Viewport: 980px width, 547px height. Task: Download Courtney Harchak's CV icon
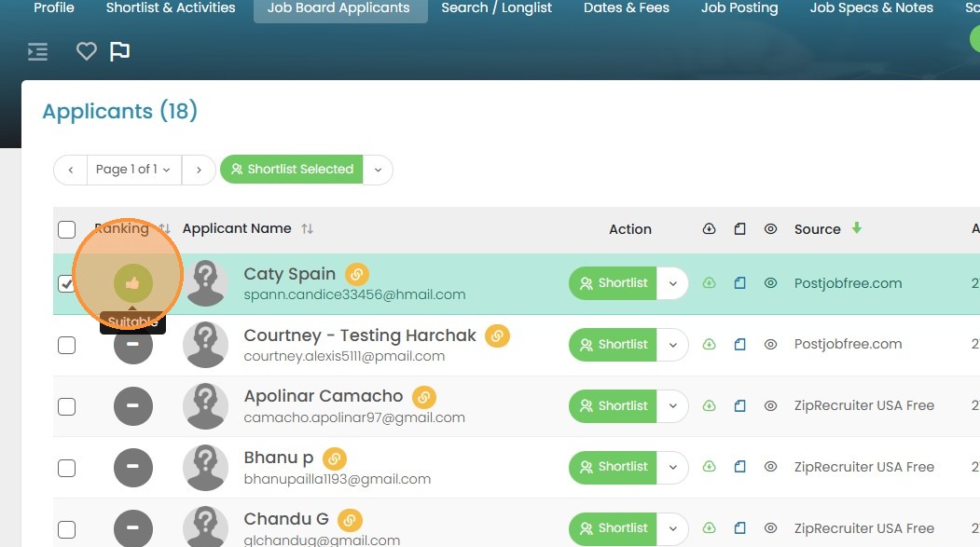click(709, 344)
